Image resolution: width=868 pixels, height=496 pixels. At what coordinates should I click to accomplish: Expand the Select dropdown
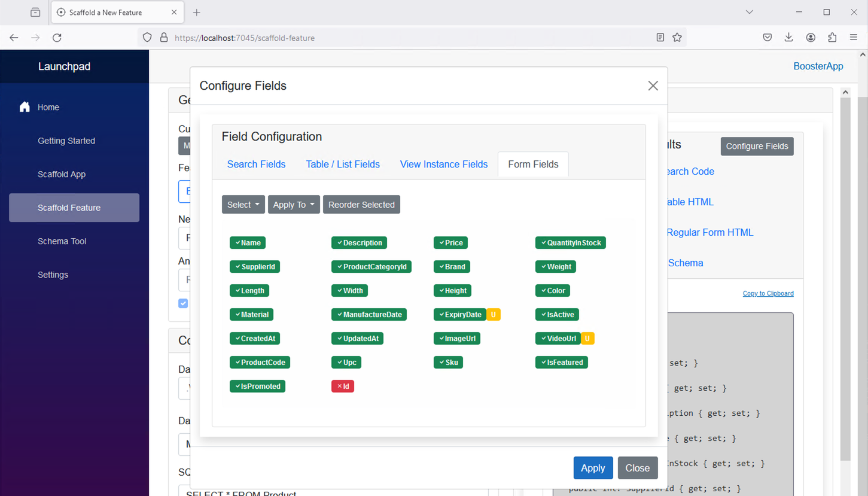(243, 205)
